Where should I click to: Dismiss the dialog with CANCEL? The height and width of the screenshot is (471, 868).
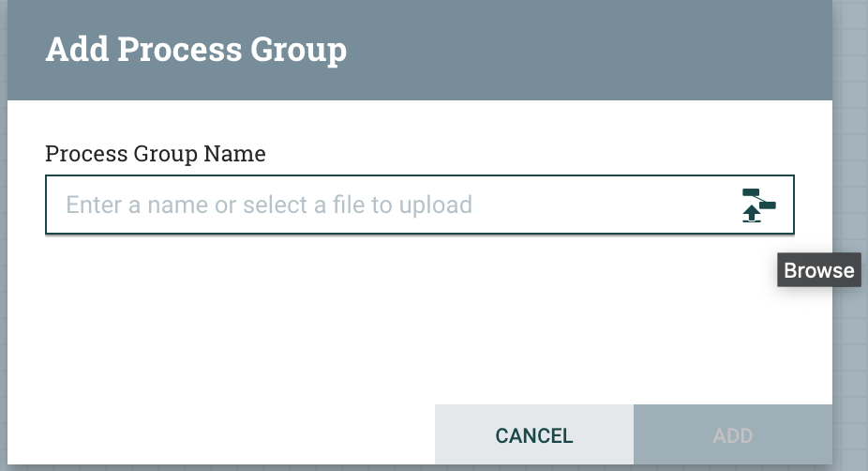tap(533, 435)
